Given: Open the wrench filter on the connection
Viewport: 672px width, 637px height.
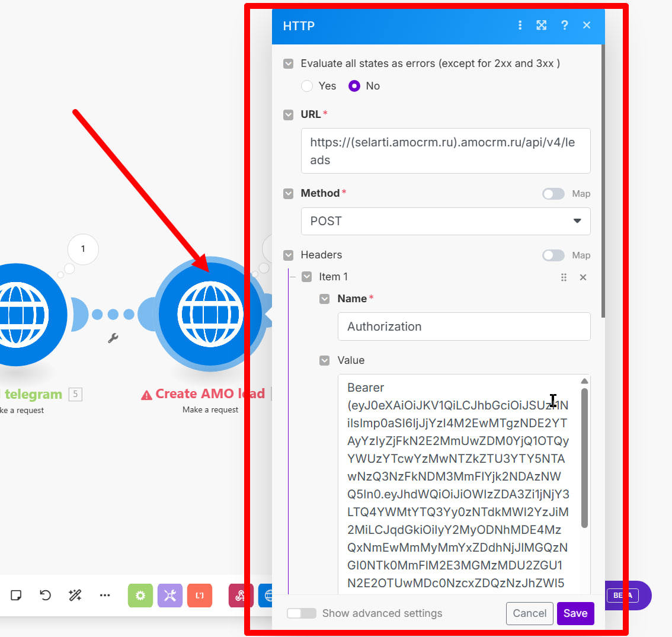Looking at the screenshot, I should (x=113, y=338).
